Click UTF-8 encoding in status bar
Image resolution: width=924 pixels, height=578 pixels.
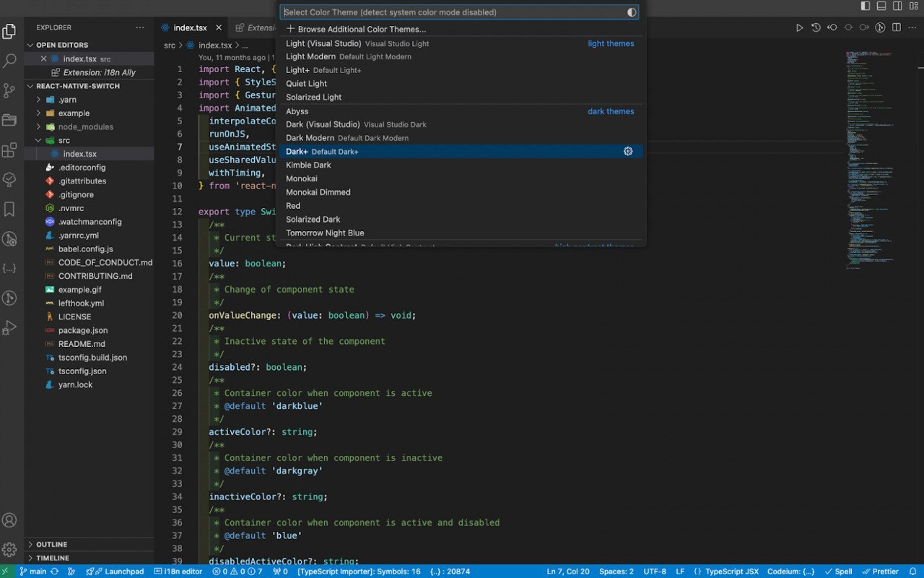tap(655, 571)
